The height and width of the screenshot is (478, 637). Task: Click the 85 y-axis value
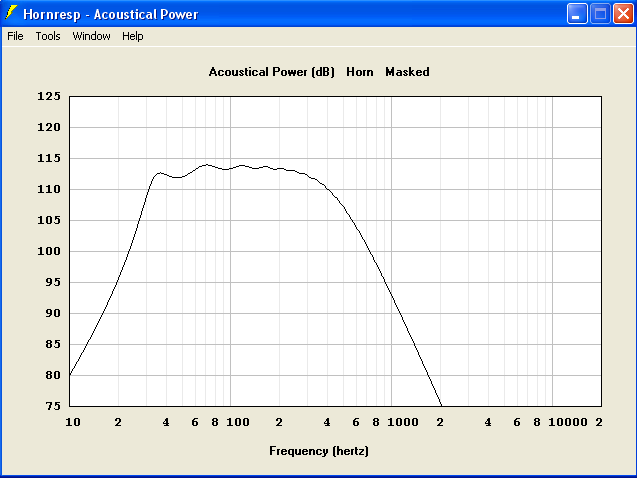click(53, 344)
